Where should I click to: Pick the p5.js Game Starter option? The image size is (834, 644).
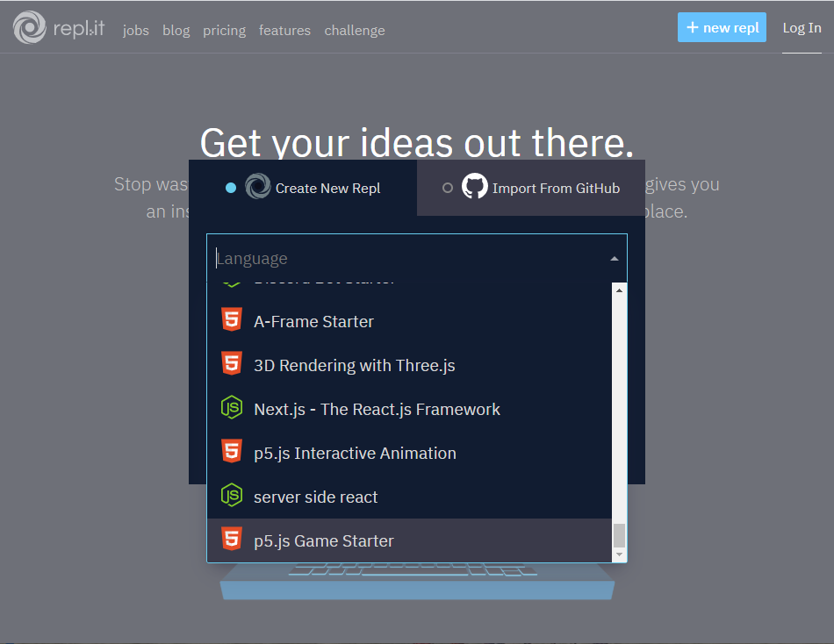409,540
